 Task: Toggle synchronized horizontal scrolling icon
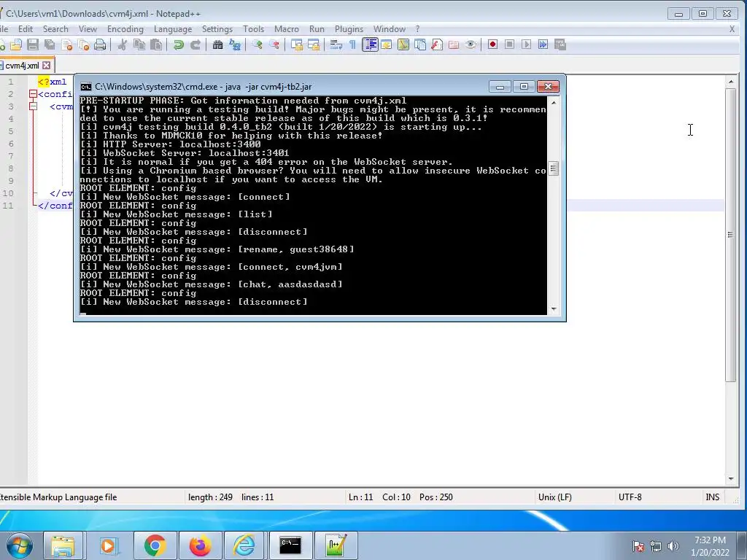314,44
